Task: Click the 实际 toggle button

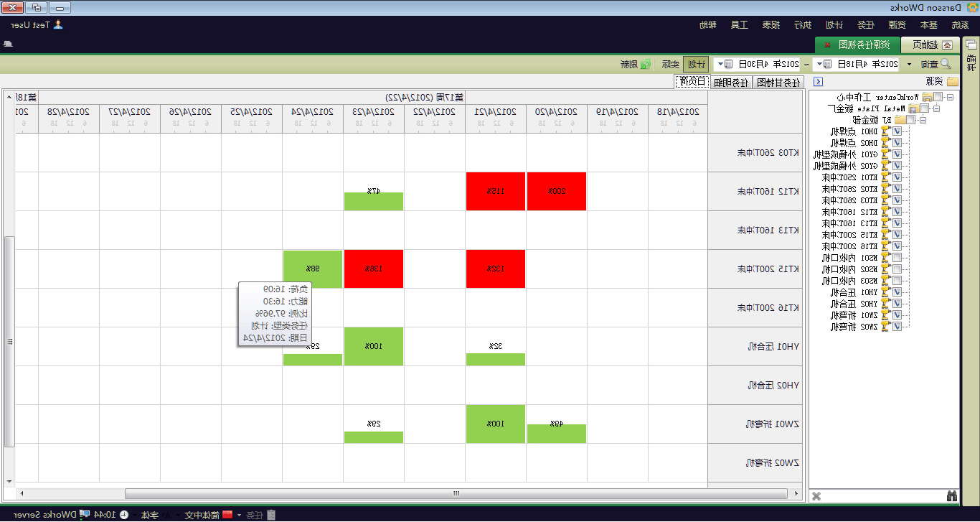Action: click(x=670, y=64)
